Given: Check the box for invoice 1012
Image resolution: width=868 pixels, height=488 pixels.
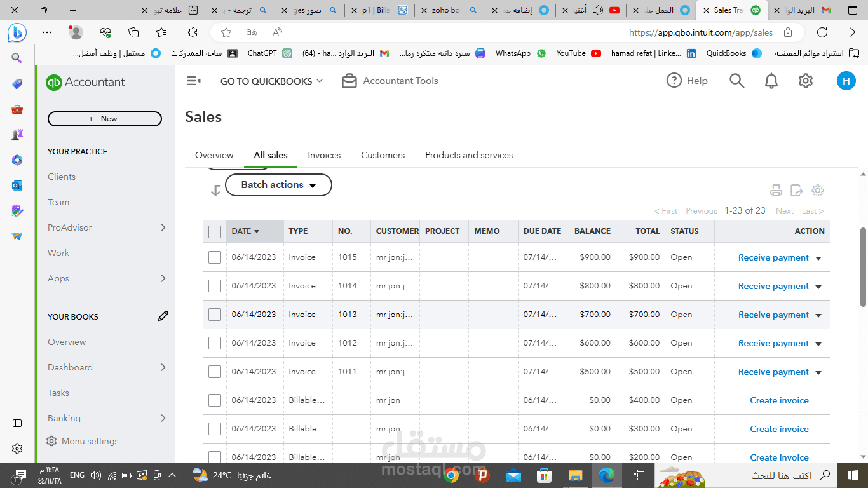Looking at the screenshot, I should (x=215, y=343).
